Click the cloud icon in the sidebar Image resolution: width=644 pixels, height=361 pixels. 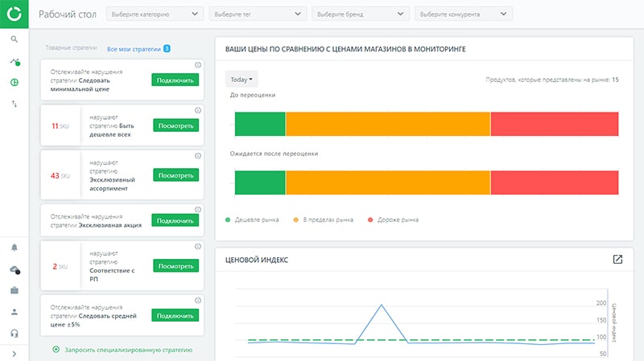(x=14, y=269)
